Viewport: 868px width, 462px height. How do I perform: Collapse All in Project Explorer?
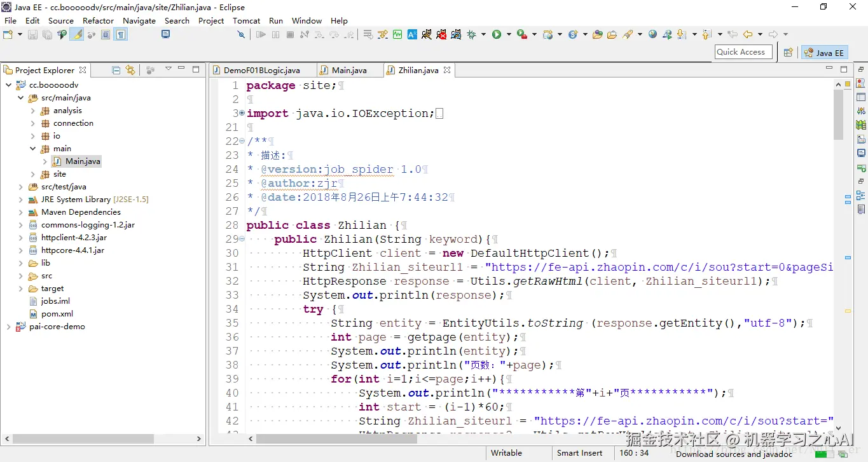click(116, 70)
